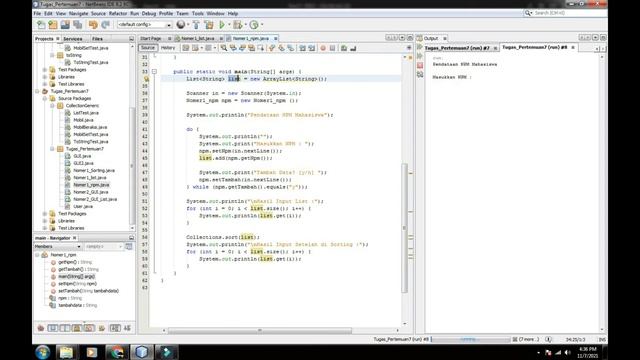
Task: Click the editor horizontal scrollbar
Action: point(260,330)
